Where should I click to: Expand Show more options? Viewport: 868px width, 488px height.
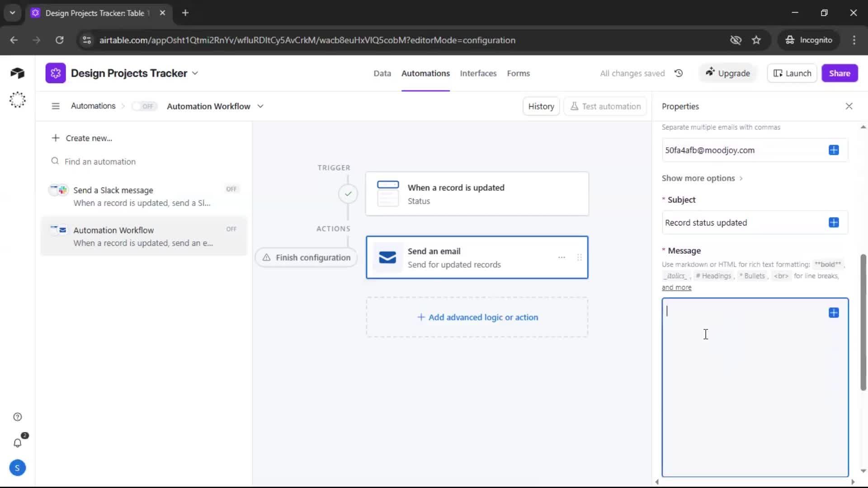pos(702,178)
